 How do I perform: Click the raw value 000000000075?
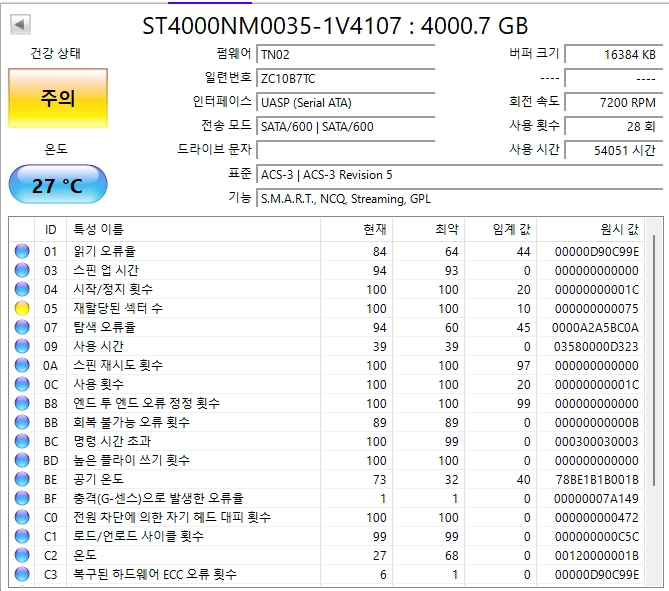click(x=596, y=309)
